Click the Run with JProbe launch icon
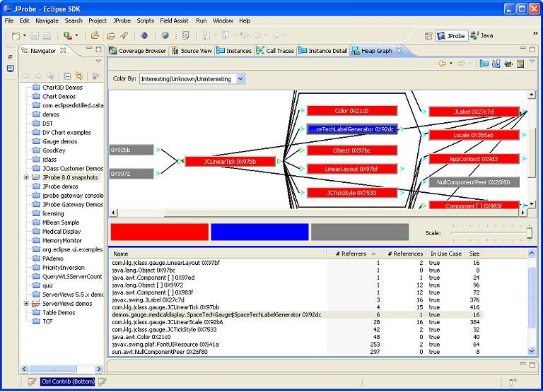543x392 pixels. coord(68,35)
